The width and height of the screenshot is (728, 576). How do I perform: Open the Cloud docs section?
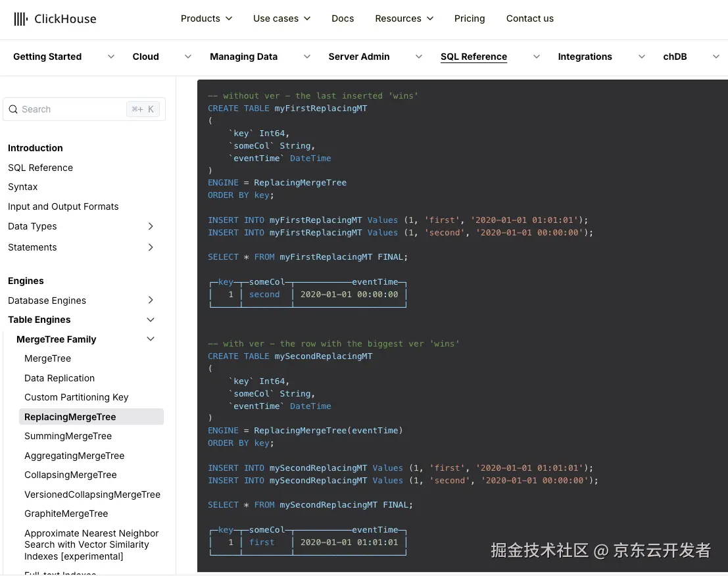(146, 57)
